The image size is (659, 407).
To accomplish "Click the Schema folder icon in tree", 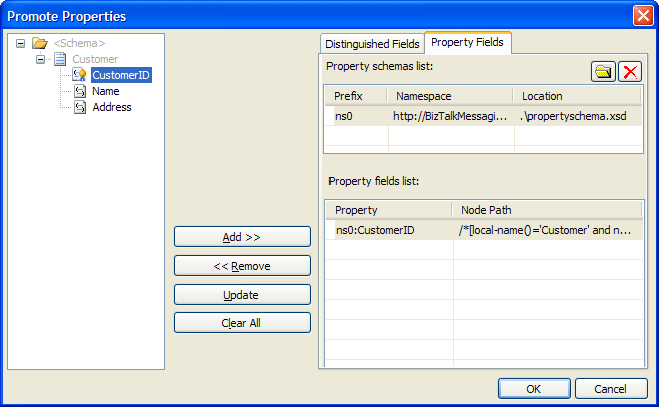I will 40,43.
